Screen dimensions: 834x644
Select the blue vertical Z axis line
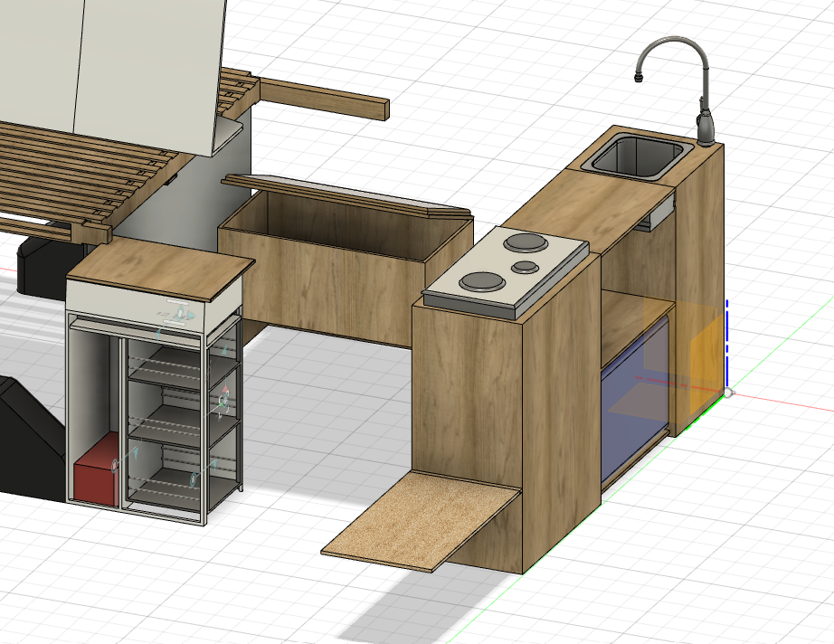click(727, 344)
